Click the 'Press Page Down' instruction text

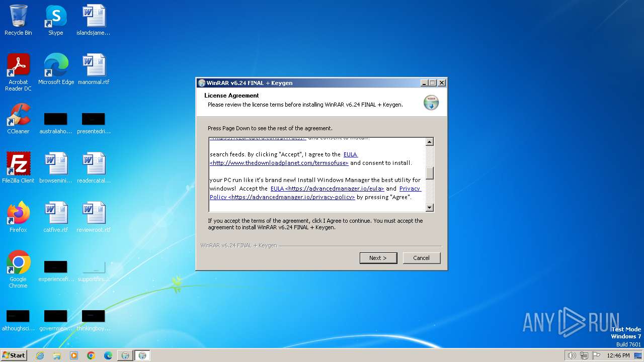click(x=270, y=128)
